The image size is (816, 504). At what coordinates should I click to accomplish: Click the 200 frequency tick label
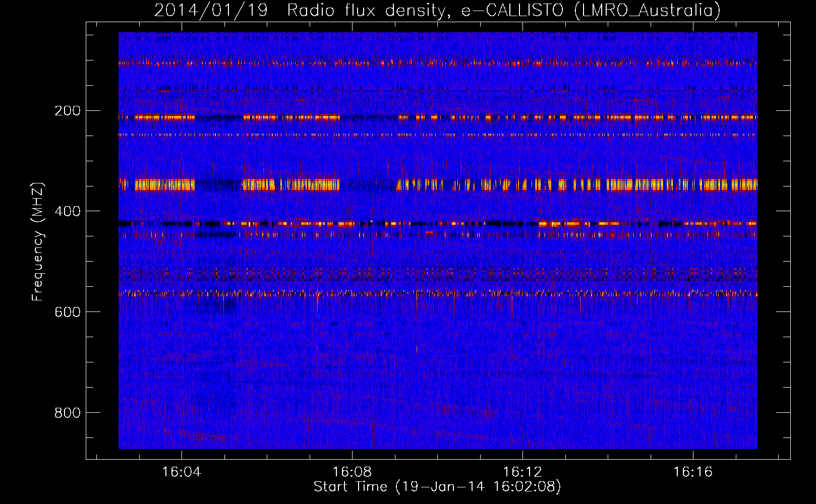coord(68,110)
